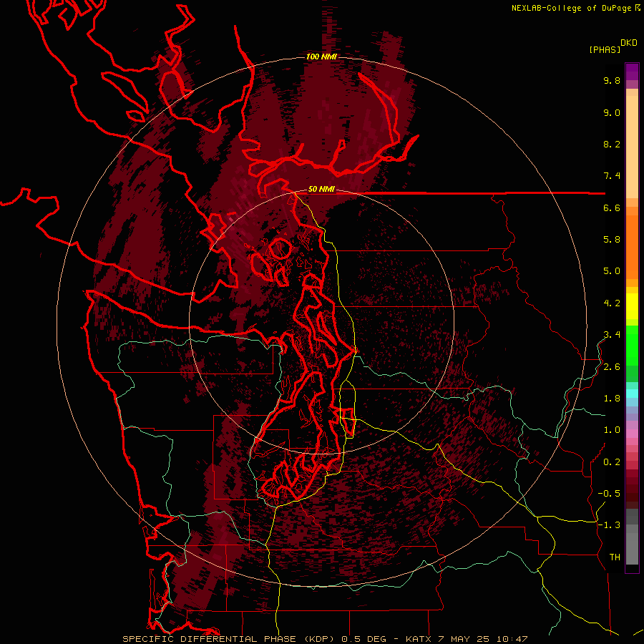
Task: Click the 6.6 legend value
Action: [x=612, y=208]
